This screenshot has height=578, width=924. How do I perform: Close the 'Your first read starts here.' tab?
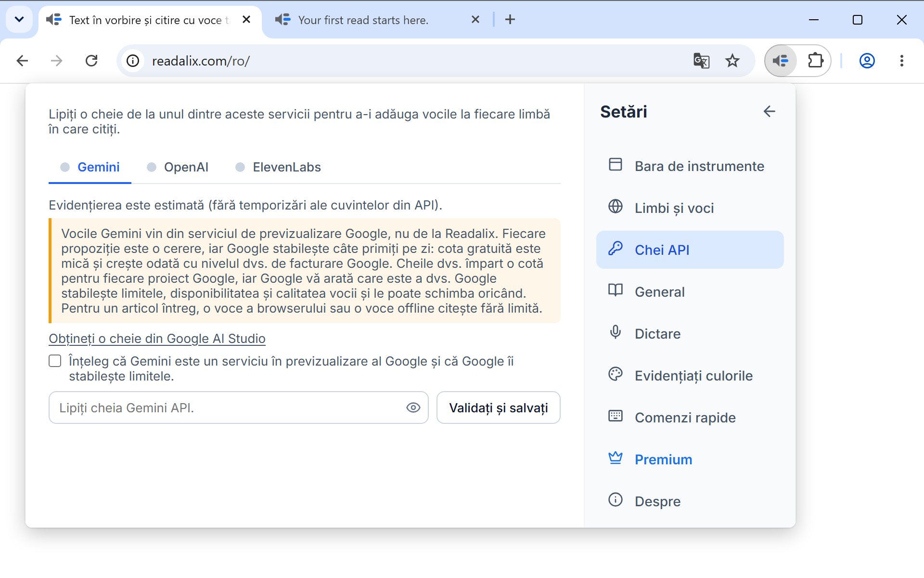tap(475, 20)
